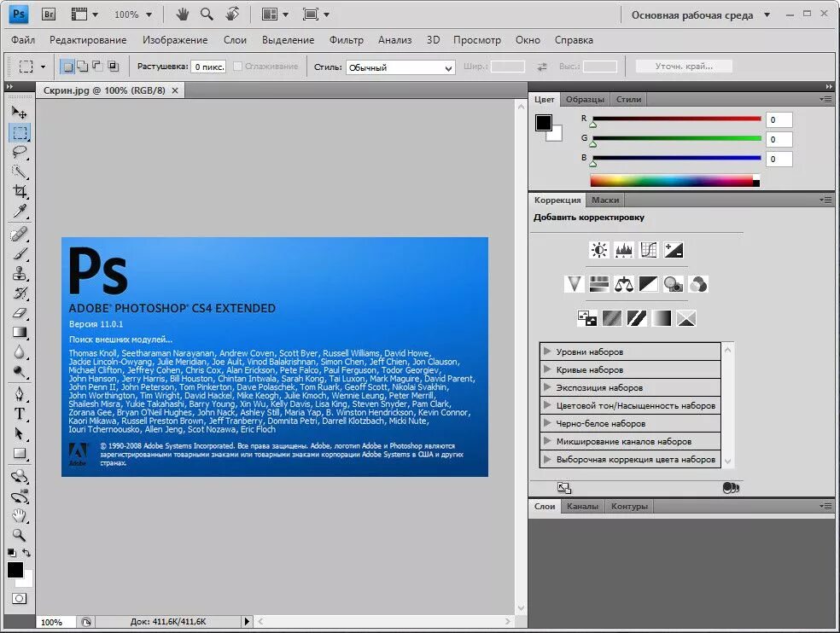Image resolution: width=840 pixels, height=633 pixels.
Task: Enable Intersect with selection mode
Action: pyautogui.click(x=113, y=67)
